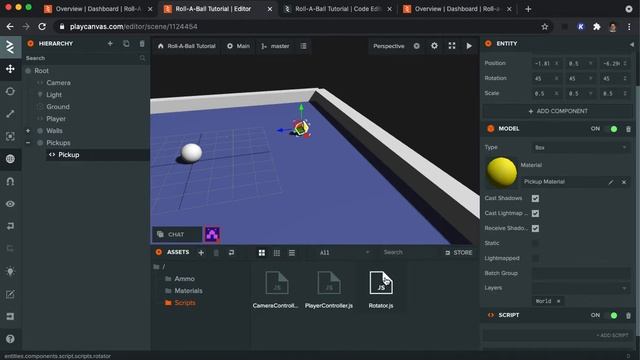Switch to first Overview Dashboard tab

(x=98, y=9)
